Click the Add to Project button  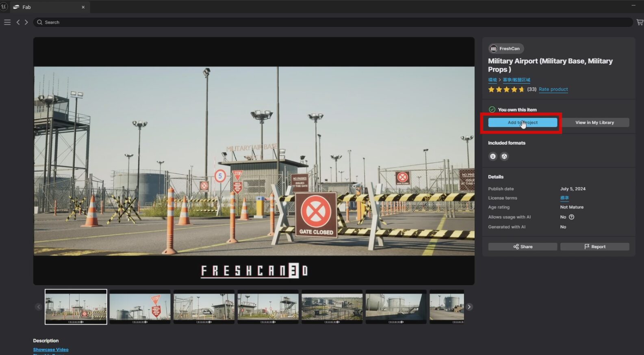(523, 122)
